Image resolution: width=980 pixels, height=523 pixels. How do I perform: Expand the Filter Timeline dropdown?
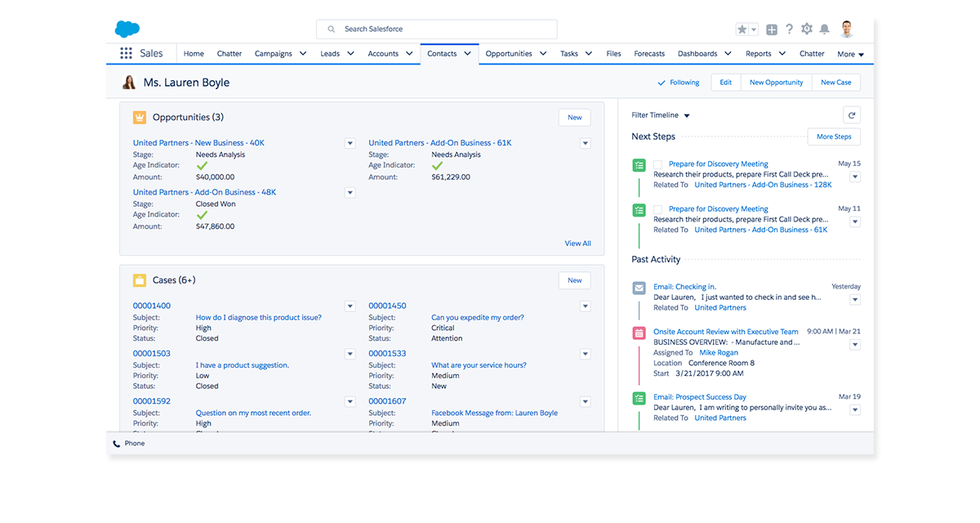(661, 115)
